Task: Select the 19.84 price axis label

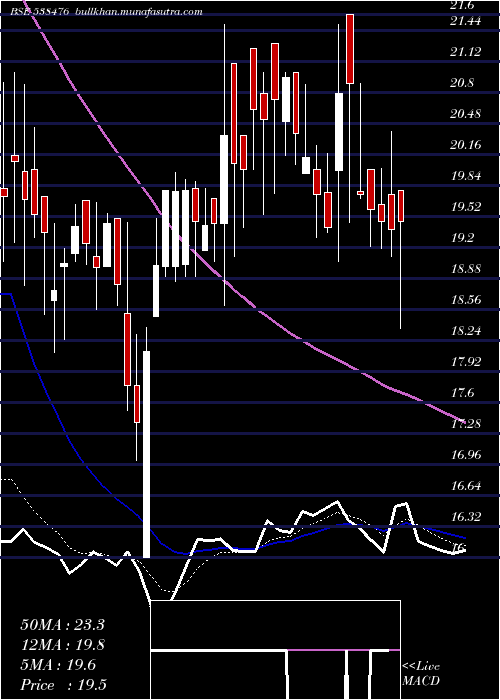Action: 466,176
